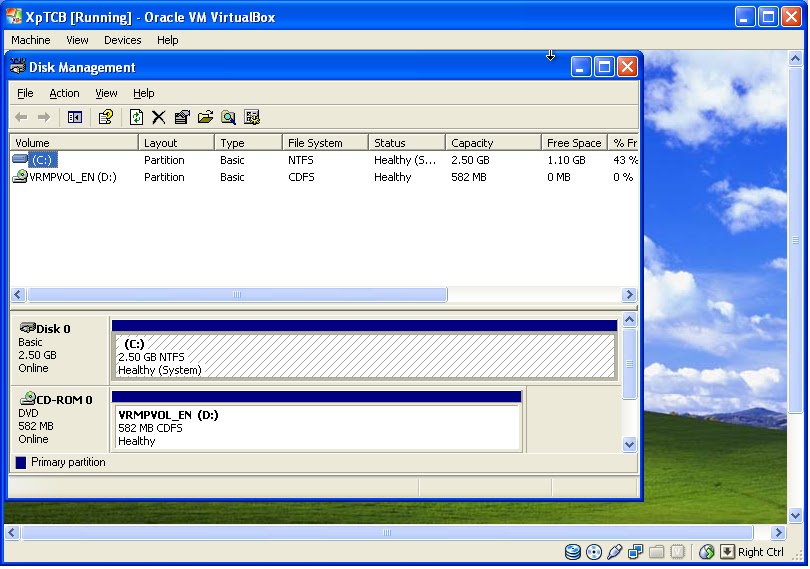The image size is (810, 569).
Task: Open Help via the question-mark toolbar icon
Action: click(x=106, y=117)
